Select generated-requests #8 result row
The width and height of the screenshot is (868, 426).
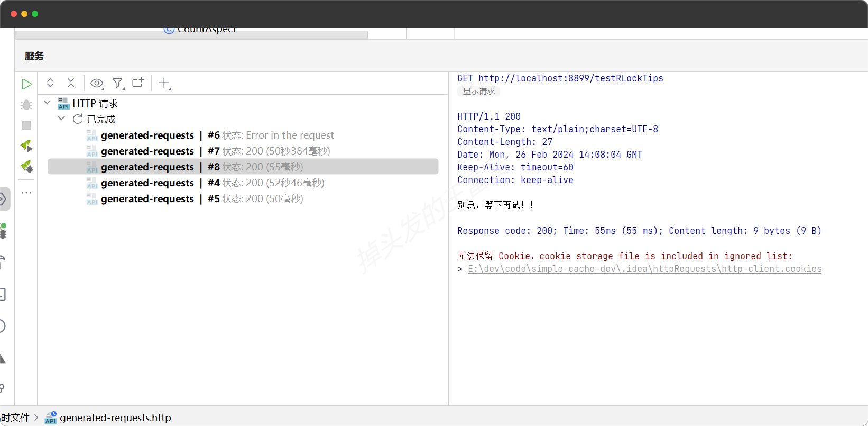pos(243,167)
